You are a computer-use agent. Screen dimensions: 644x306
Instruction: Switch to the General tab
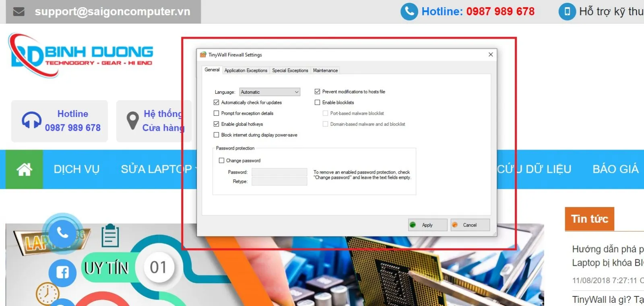point(212,70)
